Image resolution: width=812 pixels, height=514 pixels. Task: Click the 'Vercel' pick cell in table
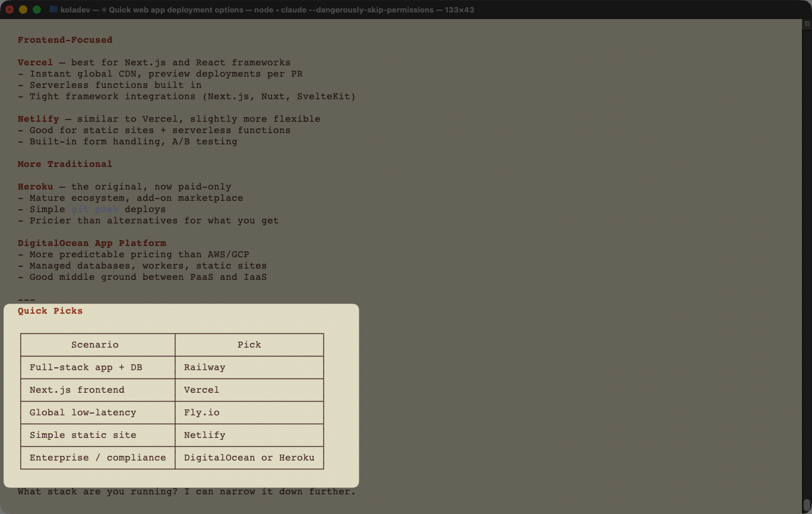(x=201, y=390)
